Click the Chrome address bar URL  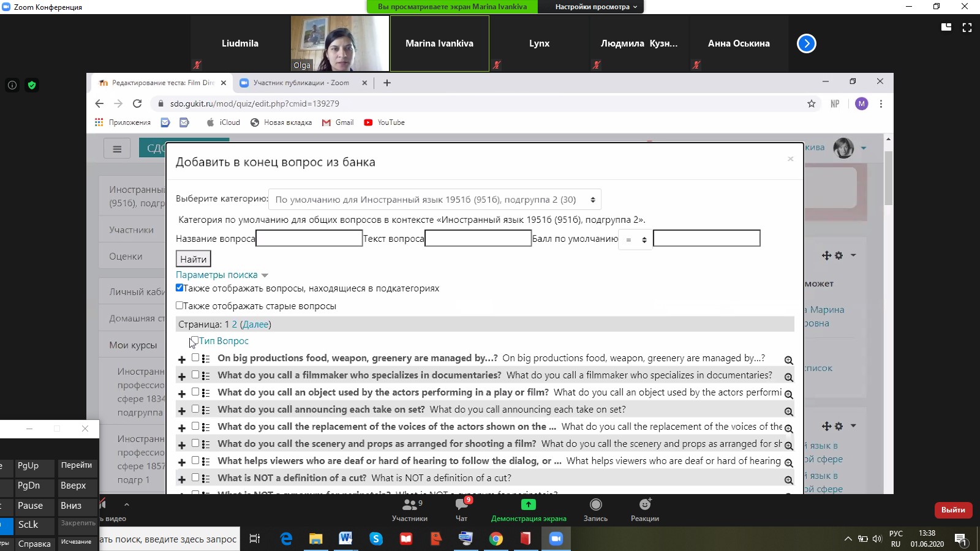pos(255,103)
